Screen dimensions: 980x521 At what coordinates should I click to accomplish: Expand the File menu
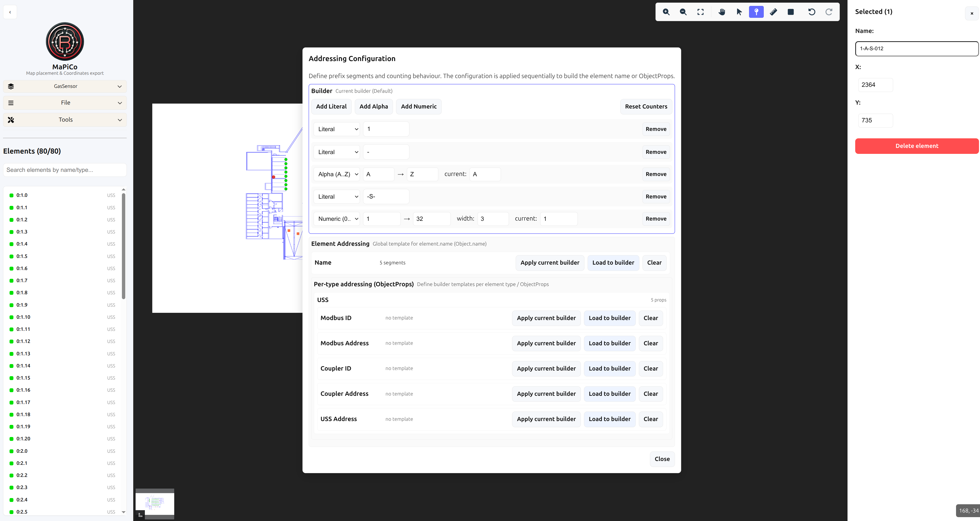click(x=65, y=103)
